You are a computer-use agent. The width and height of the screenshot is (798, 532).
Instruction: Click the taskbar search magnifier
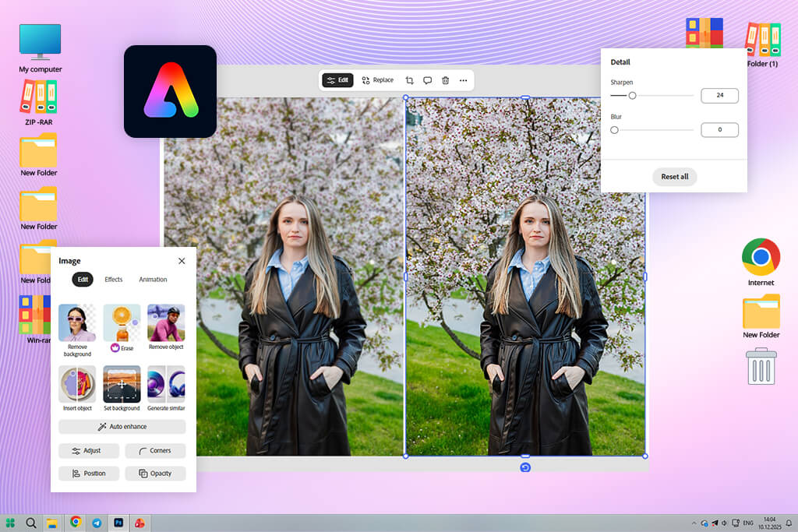coord(31,523)
